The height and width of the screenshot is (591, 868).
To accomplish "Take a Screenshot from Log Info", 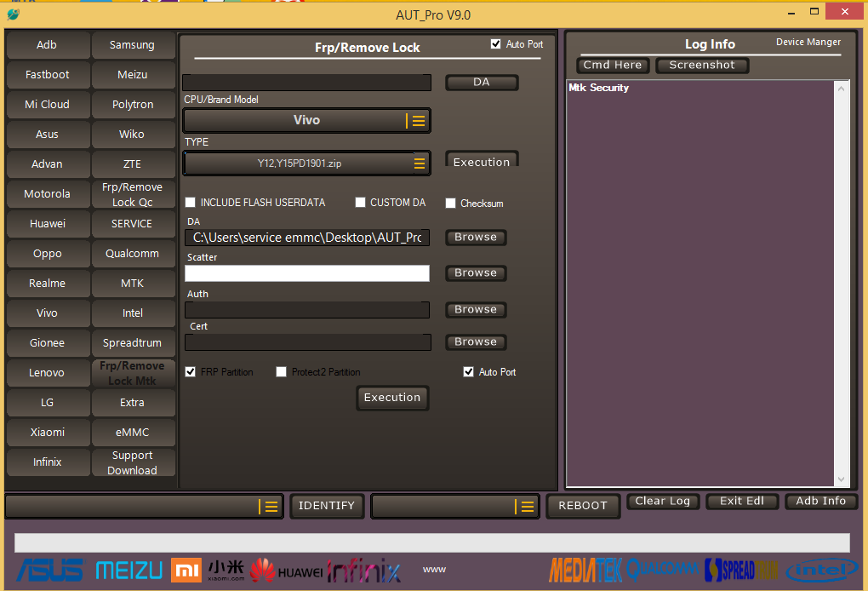I will (x=702, y=66).
